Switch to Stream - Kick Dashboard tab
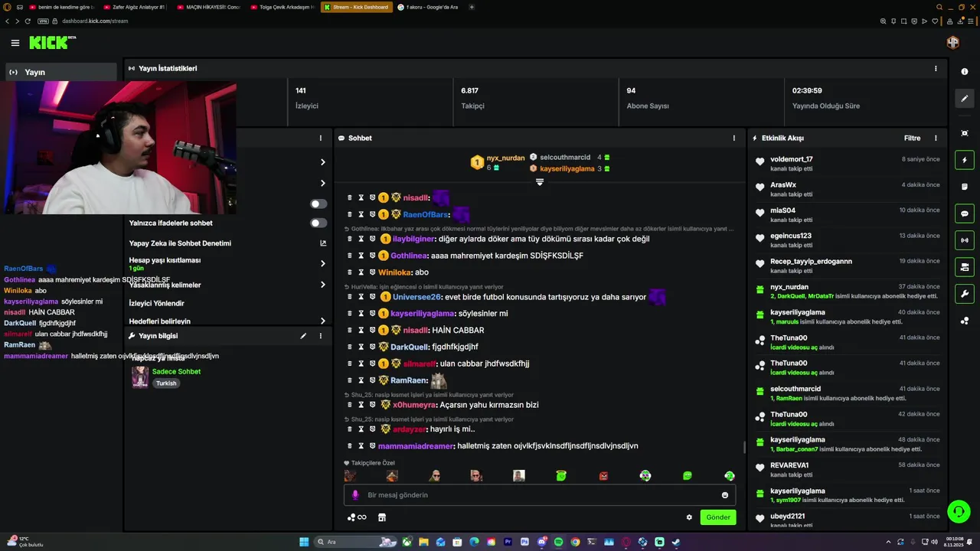 coord(355,7)
